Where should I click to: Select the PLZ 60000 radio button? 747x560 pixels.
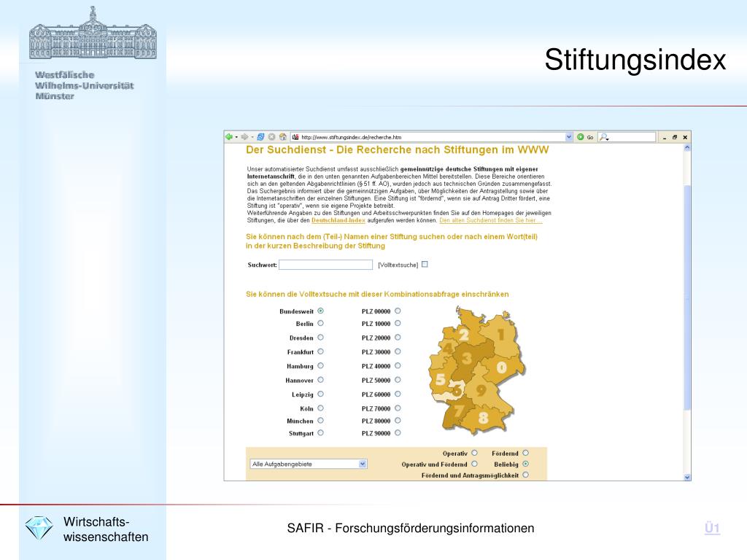click(x=398, y=394)
